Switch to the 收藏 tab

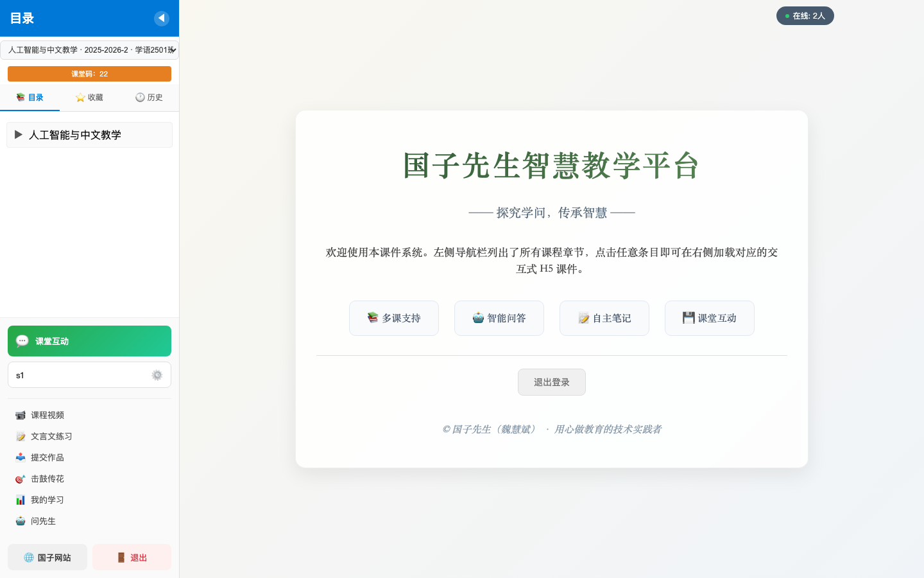tap(89, 98)
